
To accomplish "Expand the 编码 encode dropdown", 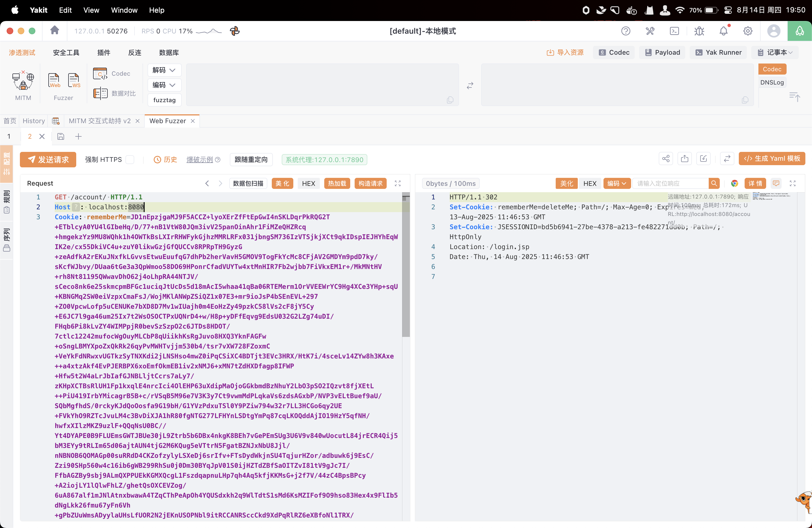I will (164, 85).
